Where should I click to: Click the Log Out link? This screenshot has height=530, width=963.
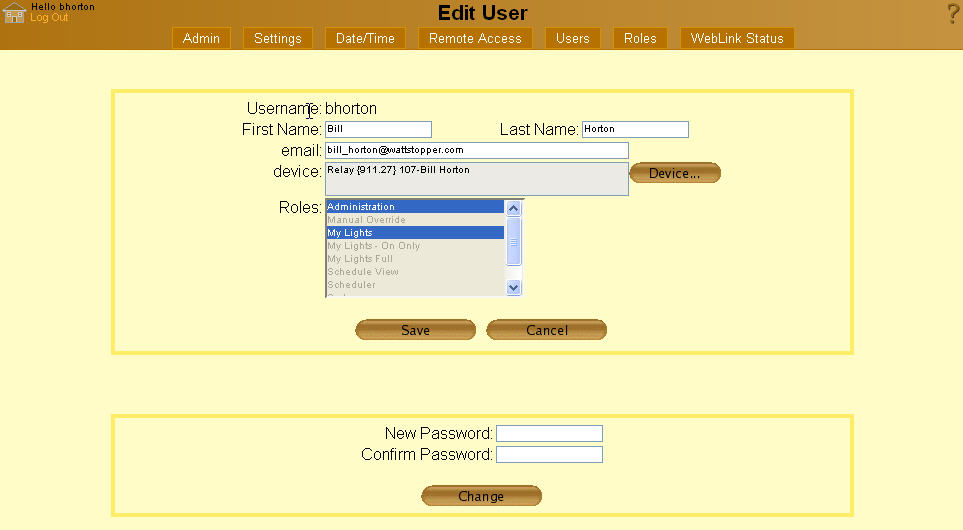(x=49, y=18)
